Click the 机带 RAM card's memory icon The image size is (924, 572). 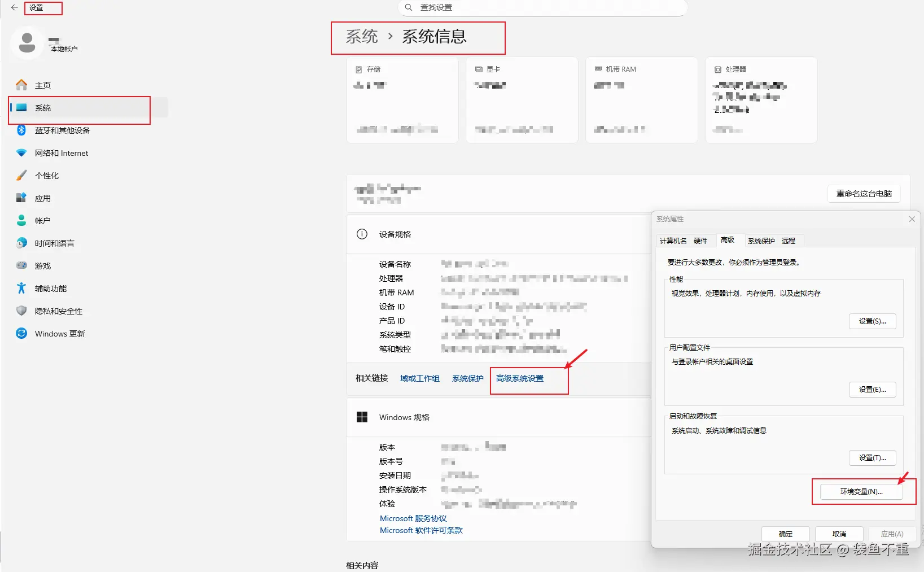598,69
